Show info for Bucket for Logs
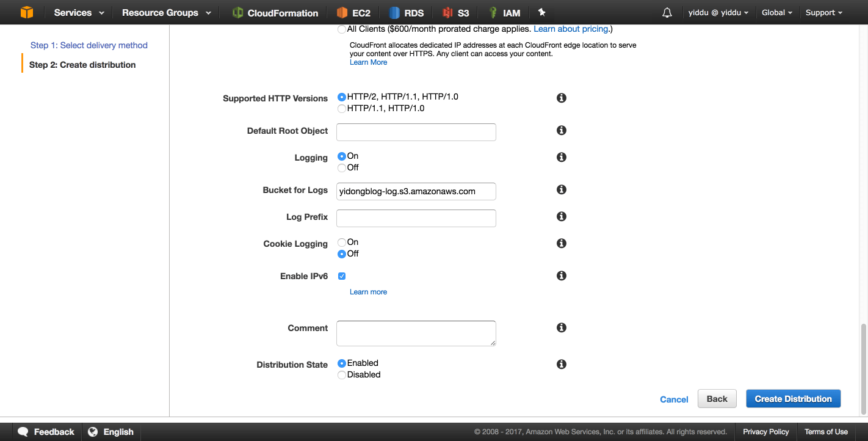 [562, 189]
